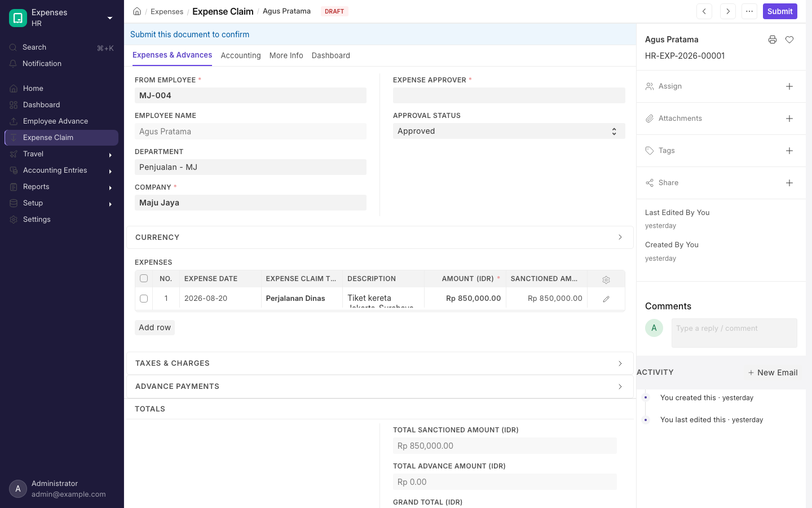Screen dimensions: 812x508
Task: Open expenses table settings gear
Action: tap(606, 279)
